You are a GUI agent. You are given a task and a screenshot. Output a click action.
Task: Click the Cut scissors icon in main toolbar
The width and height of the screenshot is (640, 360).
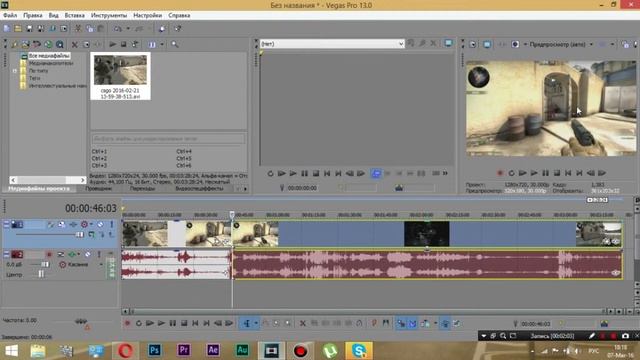pyautogui.click(x=78, y=29)
